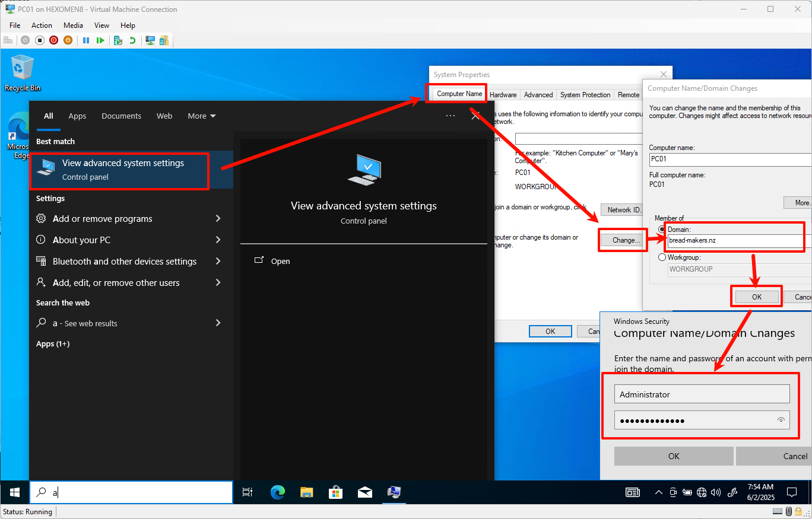This screenshot has width=812, height=519.
Task: Switch to Web search filter tab
Action: pyautogui.click(x=164, y=116)
